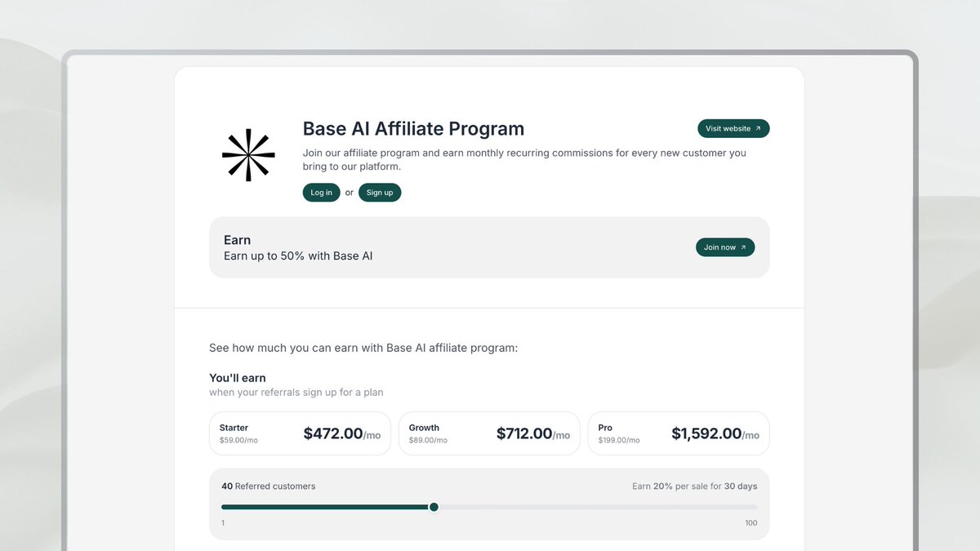Click the 'Earn' heading in the grey banner
Image resolution: width=980 pixels, height=551 pixels.
click(x=237, y=240)
